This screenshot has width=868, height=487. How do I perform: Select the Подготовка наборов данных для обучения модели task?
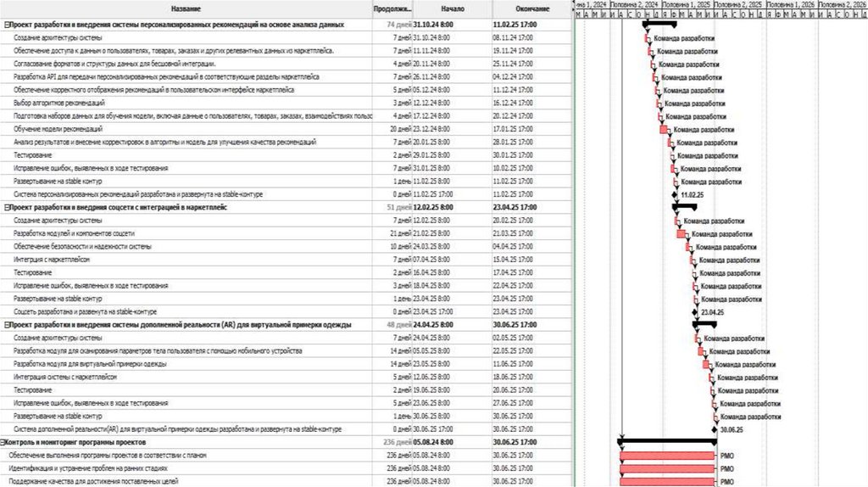coord(192,116)
